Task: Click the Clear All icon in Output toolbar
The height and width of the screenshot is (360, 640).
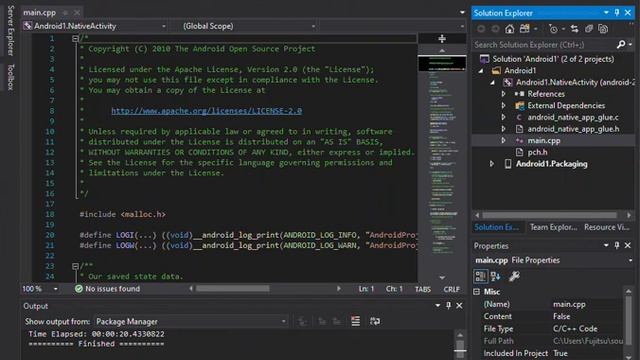Action: [x=356, y=321]
